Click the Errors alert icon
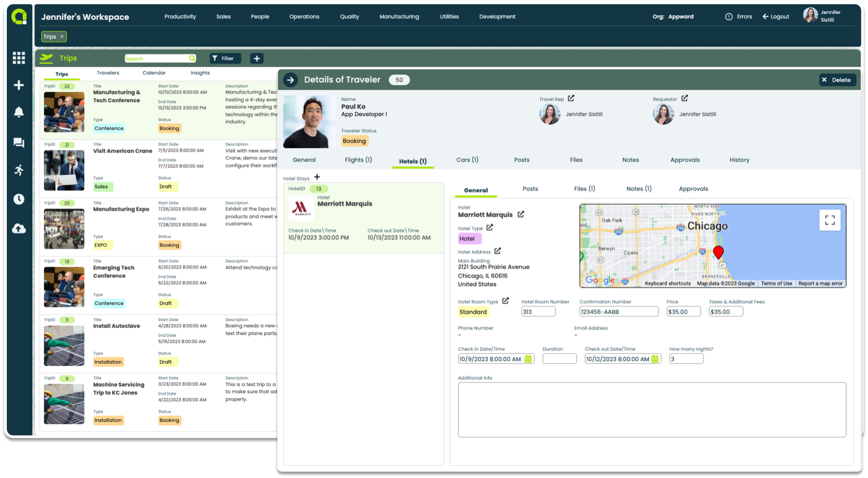The image size is (868, 478). (729, 17)
